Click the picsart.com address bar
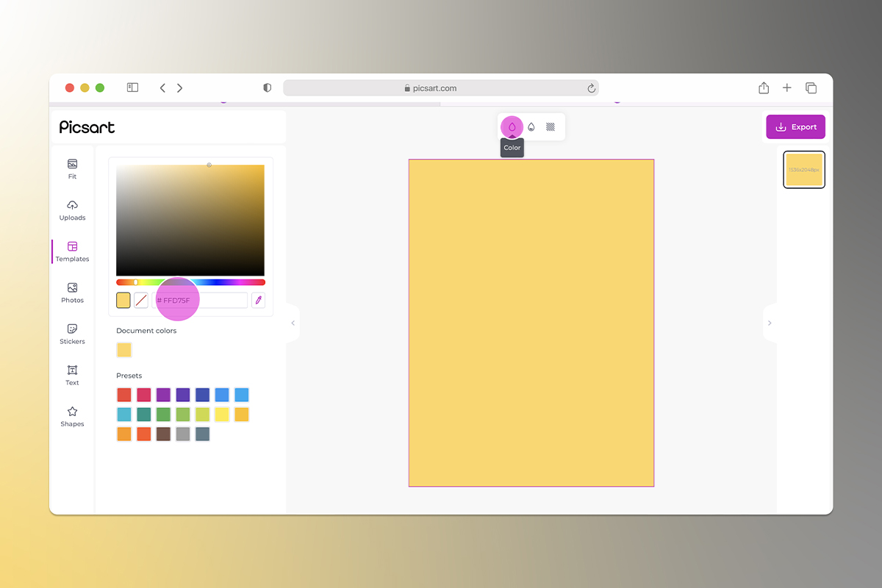882x588 pixels. click(x=441, y=88)
